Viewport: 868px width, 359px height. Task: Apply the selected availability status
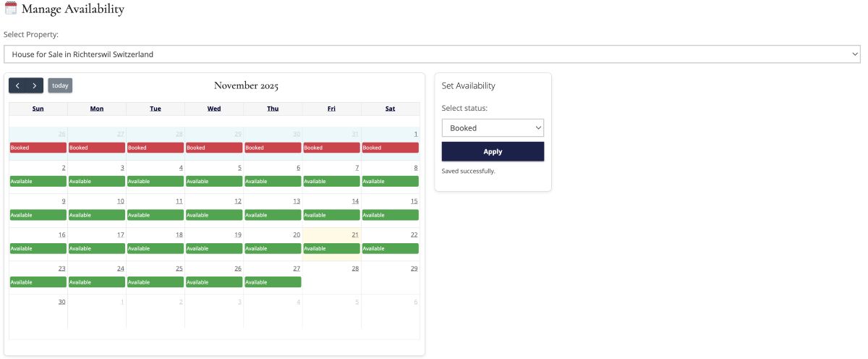click(x=493, y=151)
